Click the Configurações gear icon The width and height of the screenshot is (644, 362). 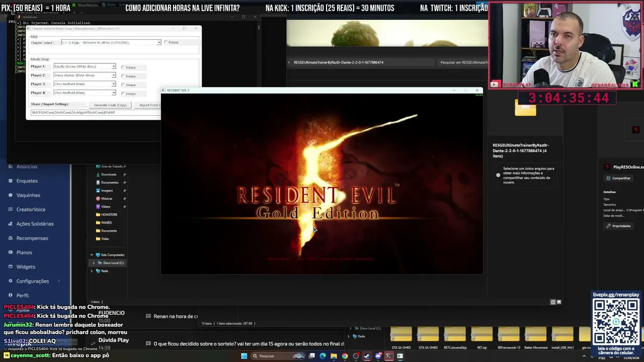tap(11, 281)
